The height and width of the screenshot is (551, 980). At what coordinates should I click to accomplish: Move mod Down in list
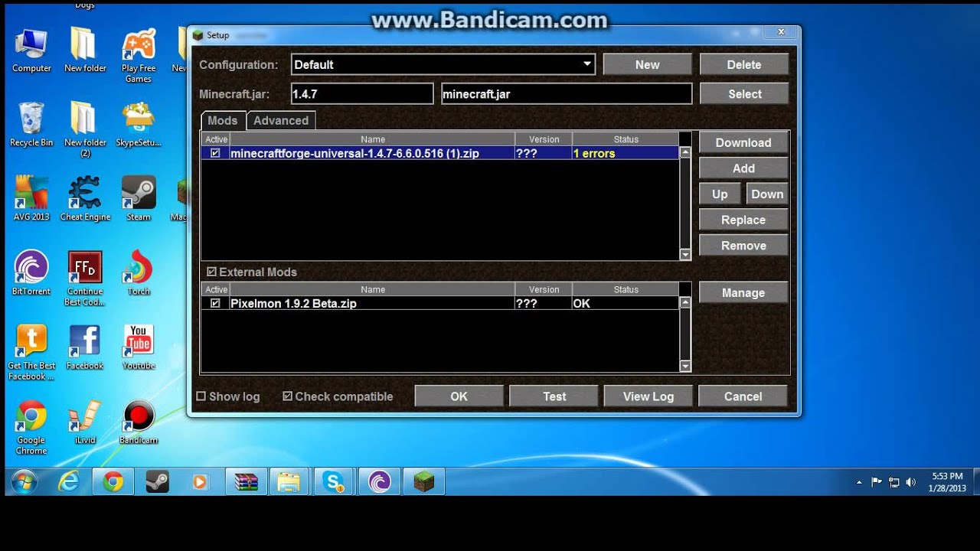(x=767, y=194)
